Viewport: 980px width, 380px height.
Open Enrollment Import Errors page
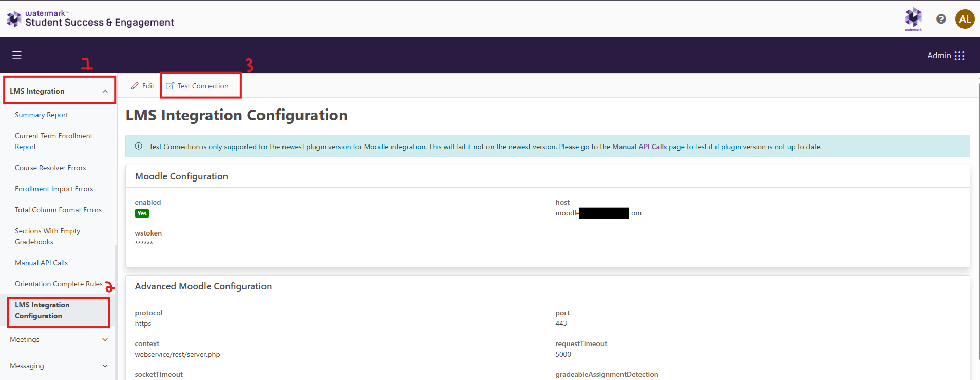54,189
